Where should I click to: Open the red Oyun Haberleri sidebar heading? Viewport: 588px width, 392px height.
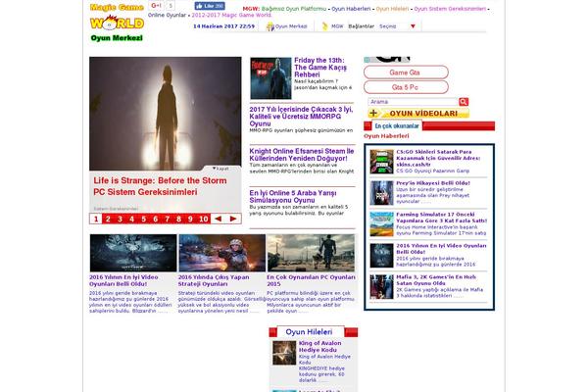click(x=386, y=136)
